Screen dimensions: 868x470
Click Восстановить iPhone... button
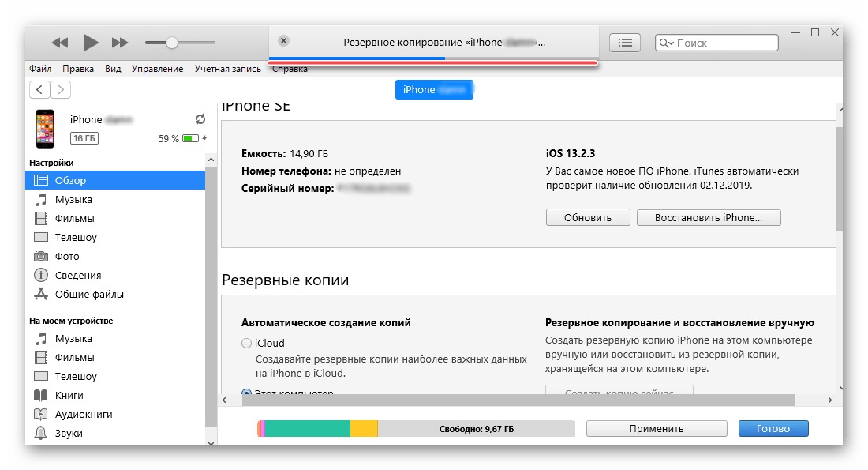point(709,218)
